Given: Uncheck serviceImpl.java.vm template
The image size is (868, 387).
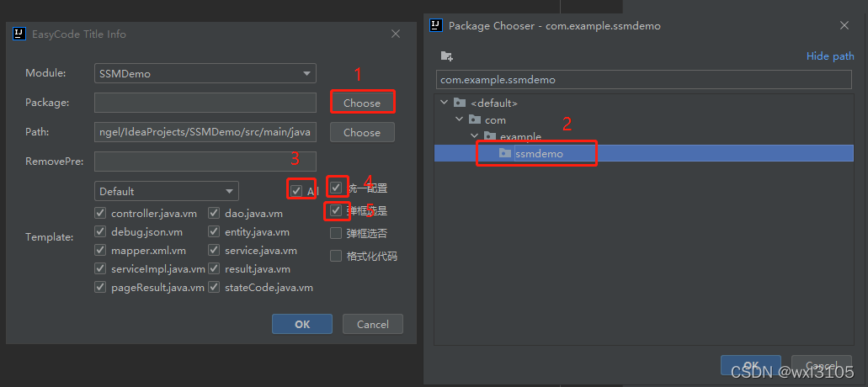Looking at the screenshot, I should [x=100, y=268].
